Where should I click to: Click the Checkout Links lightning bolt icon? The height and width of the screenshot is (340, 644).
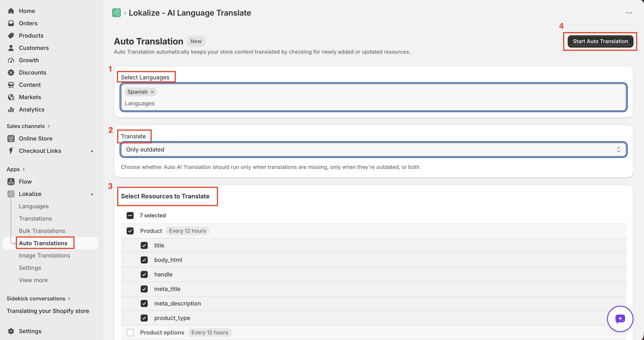11,151
